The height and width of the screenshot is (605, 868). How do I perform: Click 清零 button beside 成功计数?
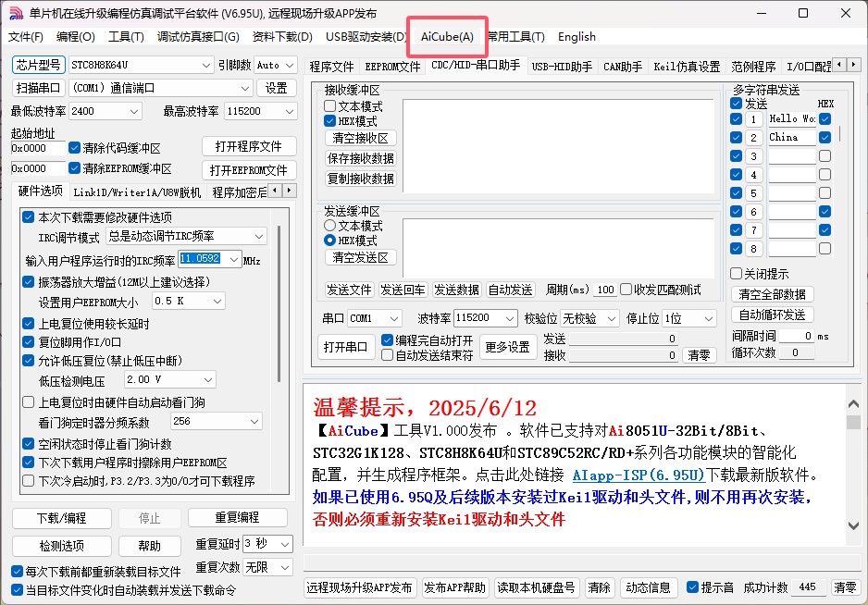click(x=845, y=587)
